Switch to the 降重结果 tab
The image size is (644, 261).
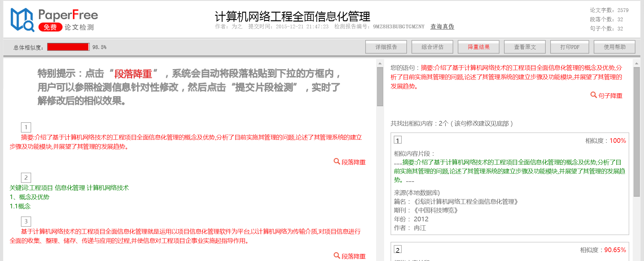click(478, 47)
